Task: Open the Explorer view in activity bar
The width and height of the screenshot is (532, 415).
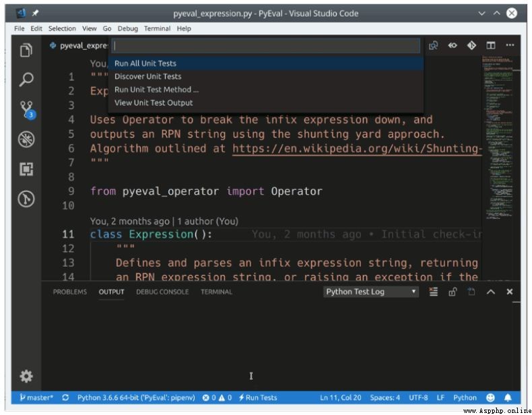Action: [26, 50]
